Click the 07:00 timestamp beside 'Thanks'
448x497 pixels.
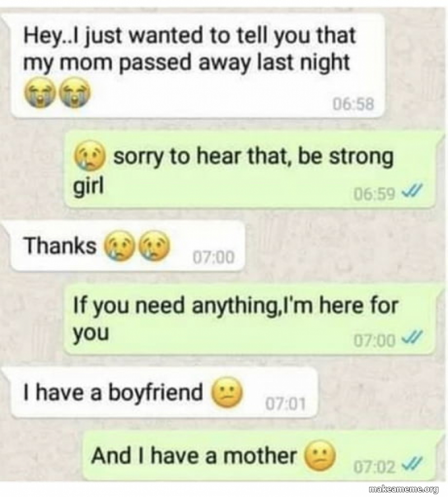click(214, 257)
